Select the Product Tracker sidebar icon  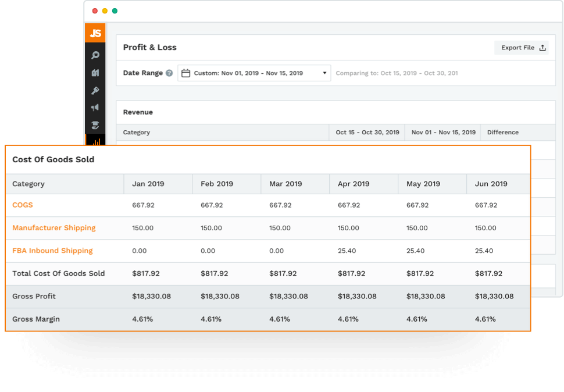[95, 72]
